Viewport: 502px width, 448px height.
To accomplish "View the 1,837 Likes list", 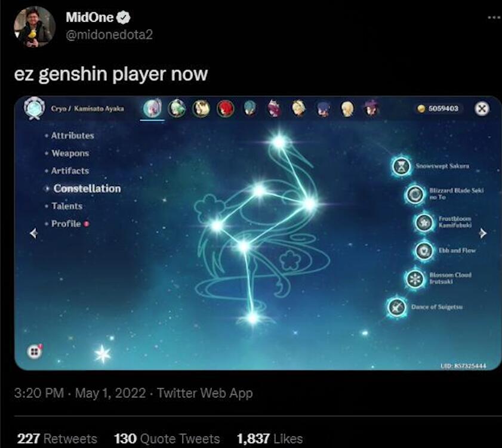I will [270, 438].
